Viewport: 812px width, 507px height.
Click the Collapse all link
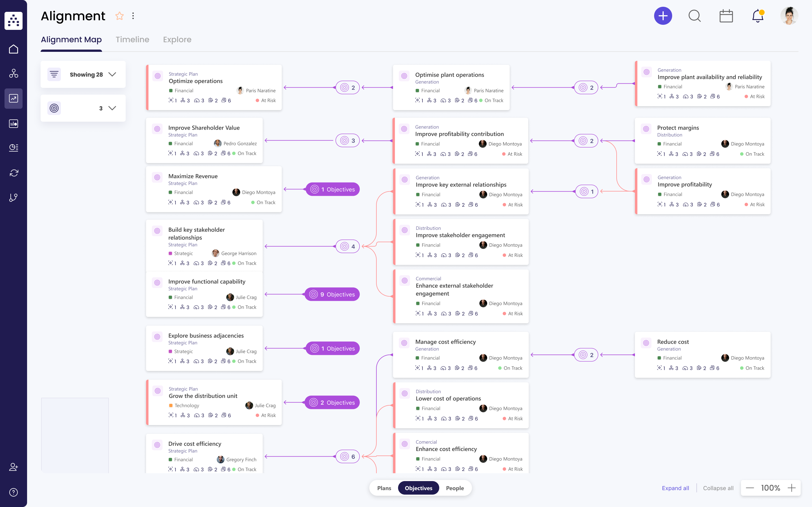click(x=718, y=488)
